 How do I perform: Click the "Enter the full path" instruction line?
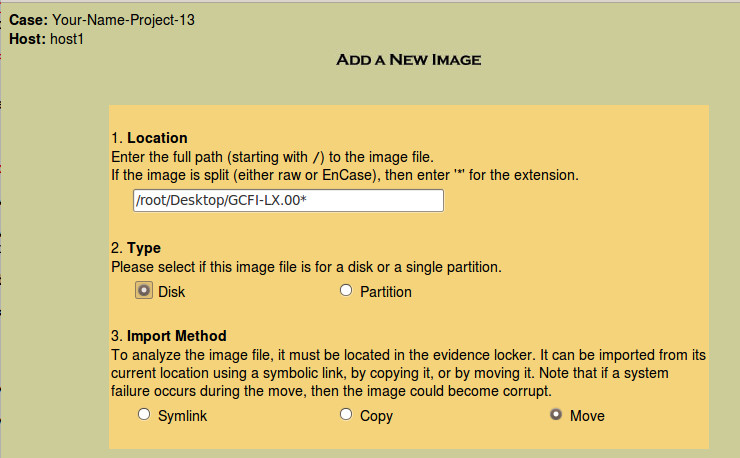[271, 157]
